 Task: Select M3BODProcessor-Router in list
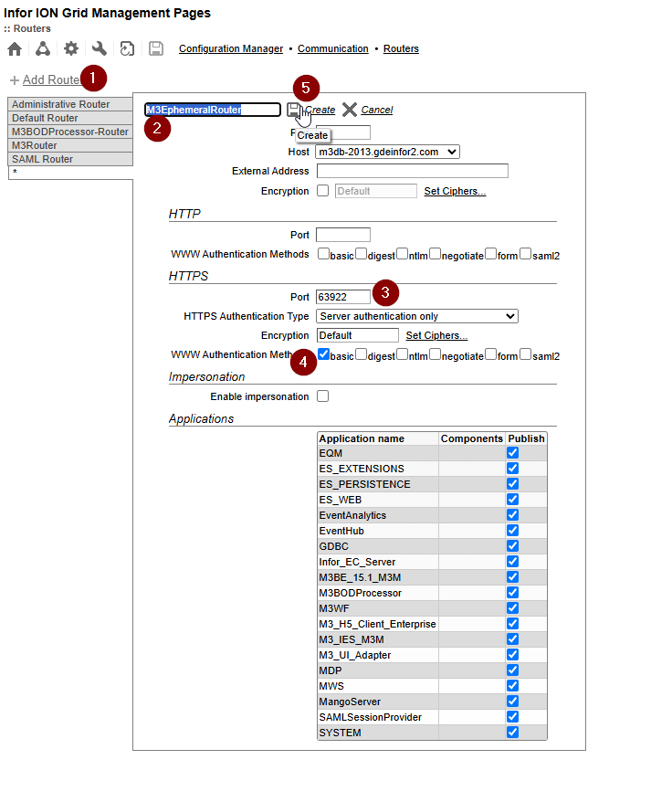[70, 132]
